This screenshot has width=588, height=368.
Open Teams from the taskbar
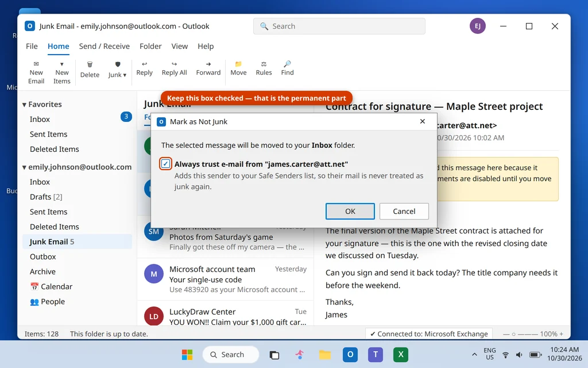coord(376,354)
